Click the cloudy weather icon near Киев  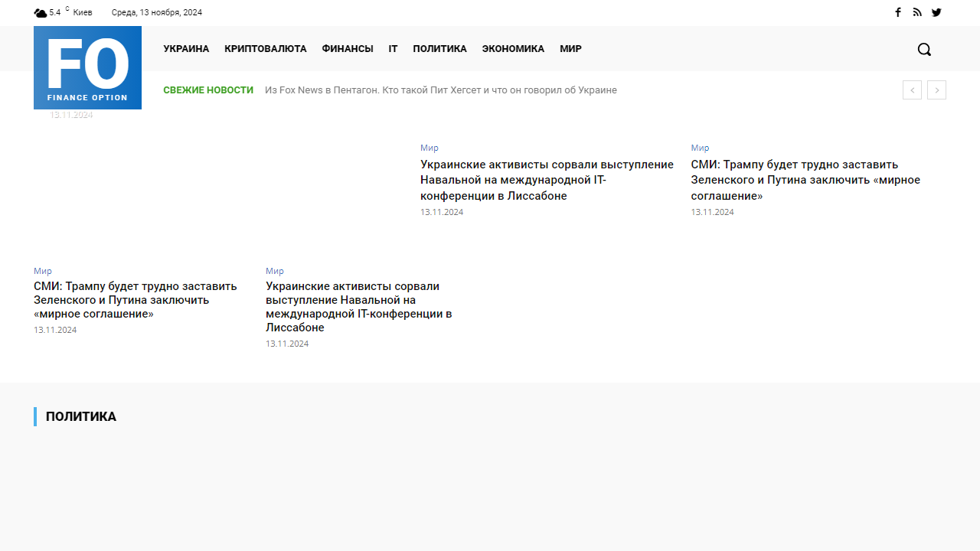tap(40, 12)
